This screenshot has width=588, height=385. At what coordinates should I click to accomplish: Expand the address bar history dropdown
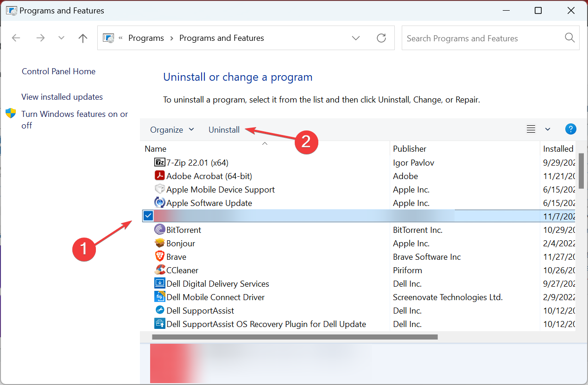(356, 38)
